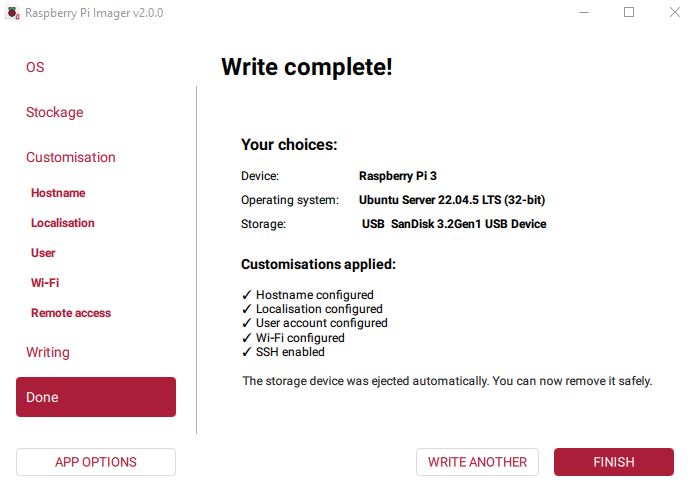Minimize the Raspberry Pi Imager window
This screenshot has height=485, width=691.
point(584,13)
